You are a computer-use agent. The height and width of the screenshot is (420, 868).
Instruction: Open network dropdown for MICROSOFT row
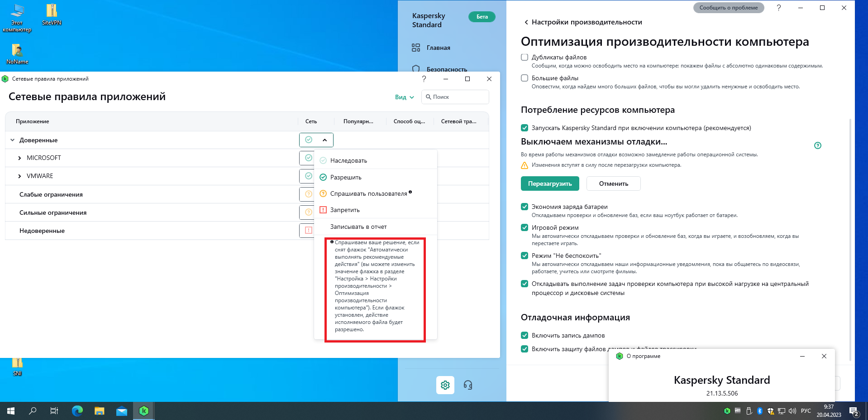coord(307,158)
